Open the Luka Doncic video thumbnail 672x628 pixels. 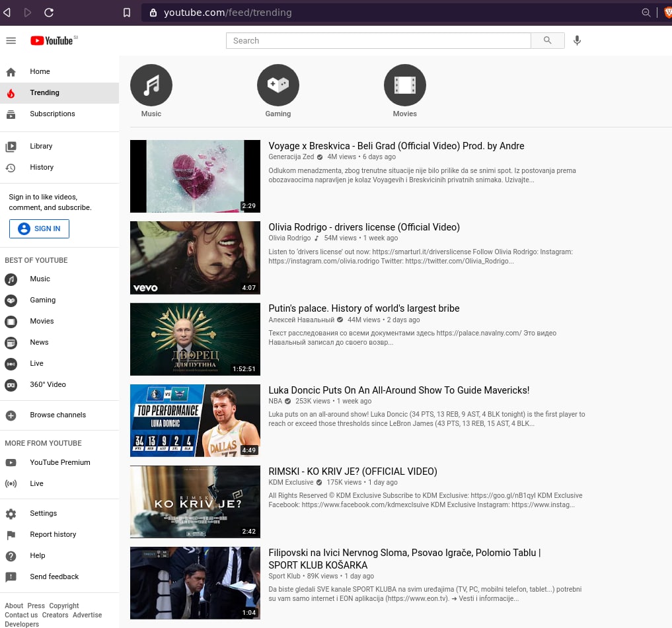[x=195, y=421]
